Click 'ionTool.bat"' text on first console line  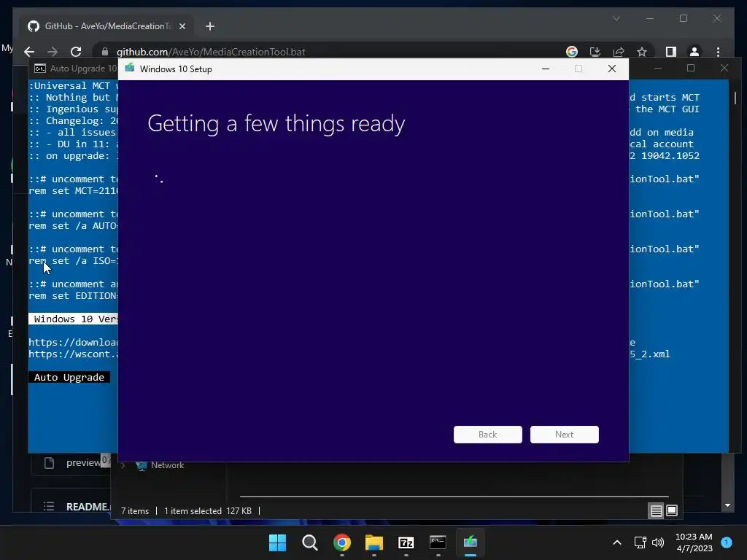665,179
